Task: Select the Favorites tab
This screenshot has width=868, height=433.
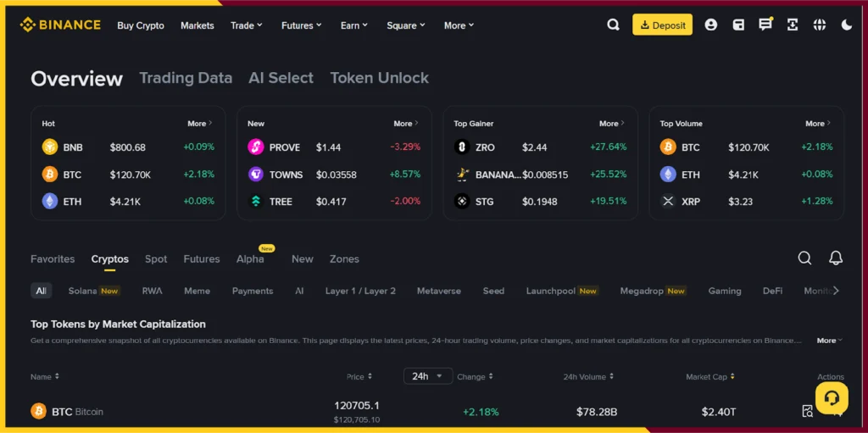Action: (53, 258)
